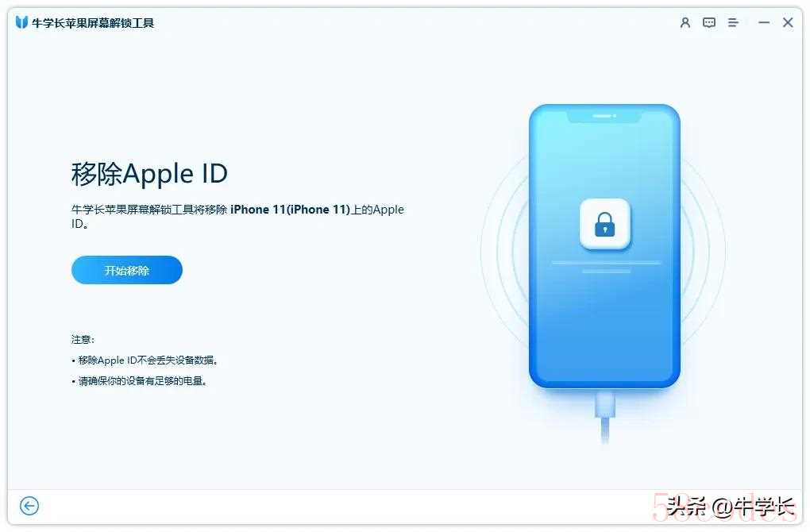810x532 pixels.
Task: Click the progress lines under the padlock
Action: click(606, 267)
